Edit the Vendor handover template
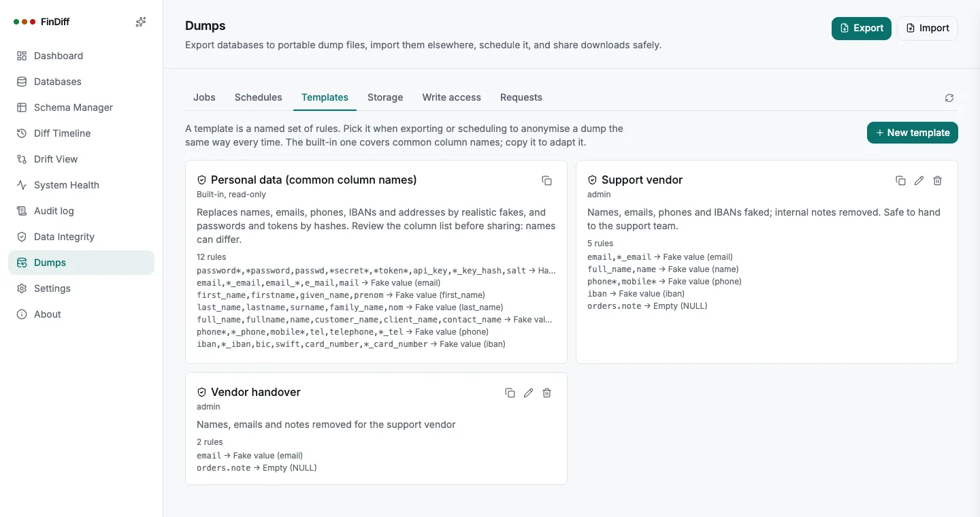Image resolution: width=980 pixels, height=517 pixels. [528, 393]
